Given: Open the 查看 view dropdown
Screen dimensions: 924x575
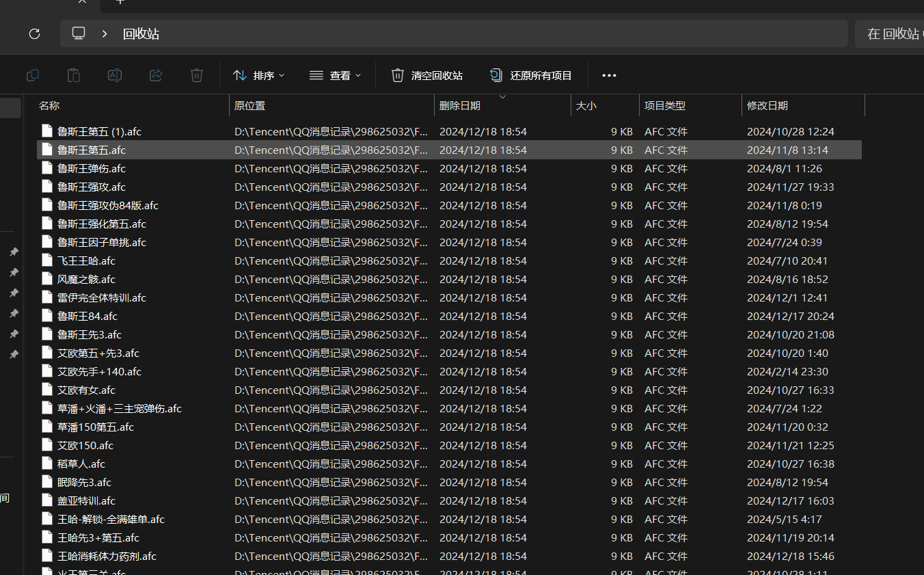Looking at the screenshot, I should pos(335,75).
